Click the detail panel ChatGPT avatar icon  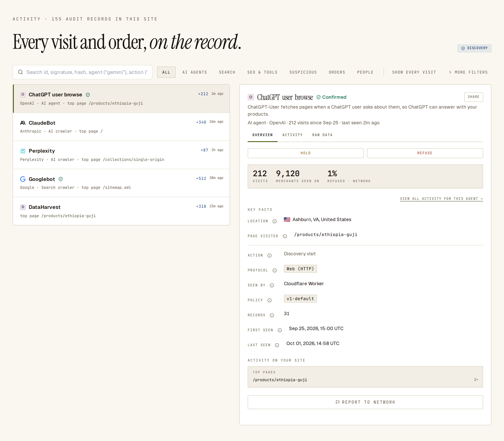251,97
